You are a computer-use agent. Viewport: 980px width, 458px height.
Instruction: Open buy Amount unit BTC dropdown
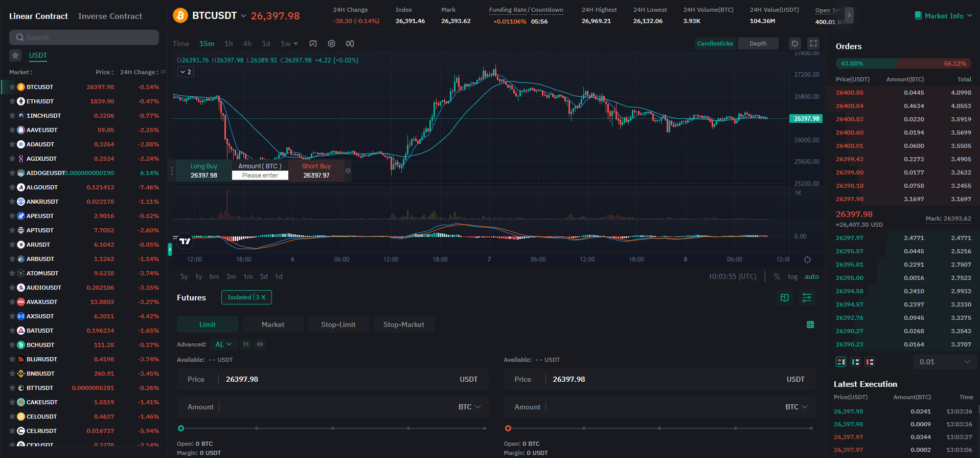[469, 407]
